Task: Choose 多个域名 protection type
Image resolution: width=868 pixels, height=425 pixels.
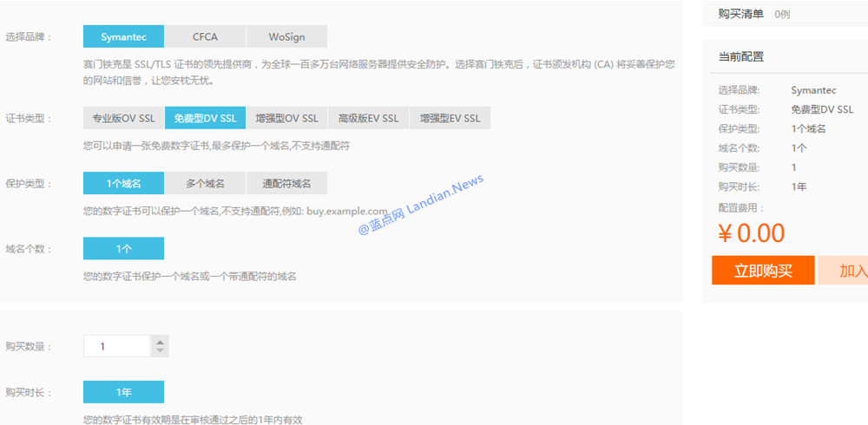Action: [x=205, y=183]
